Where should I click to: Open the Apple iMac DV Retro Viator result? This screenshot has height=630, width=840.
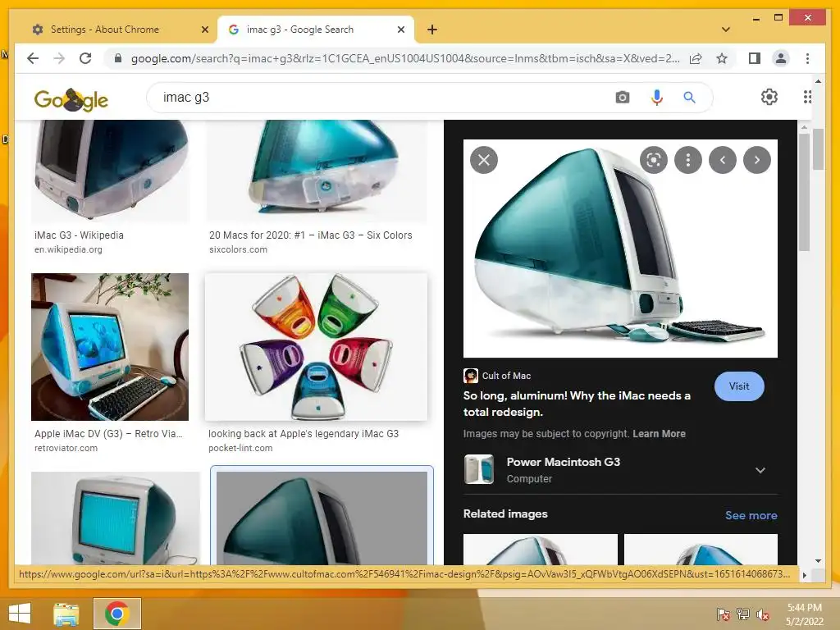click(108, 433)
